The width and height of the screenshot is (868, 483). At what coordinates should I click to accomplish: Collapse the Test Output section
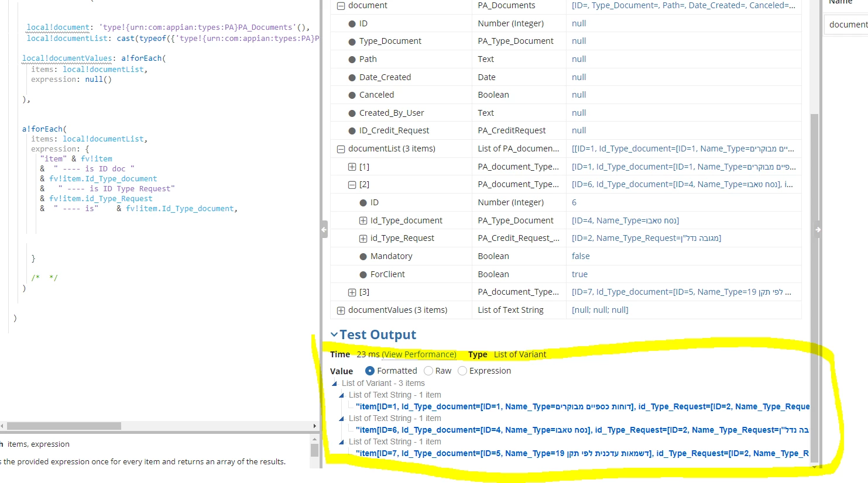pos(334,334)
